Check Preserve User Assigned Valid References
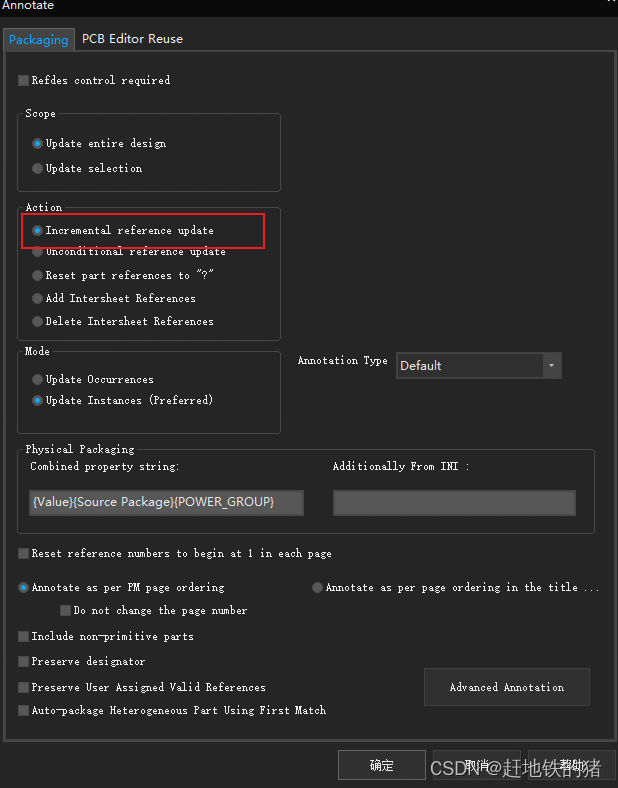Screen dimensions: 618x788 23,687
